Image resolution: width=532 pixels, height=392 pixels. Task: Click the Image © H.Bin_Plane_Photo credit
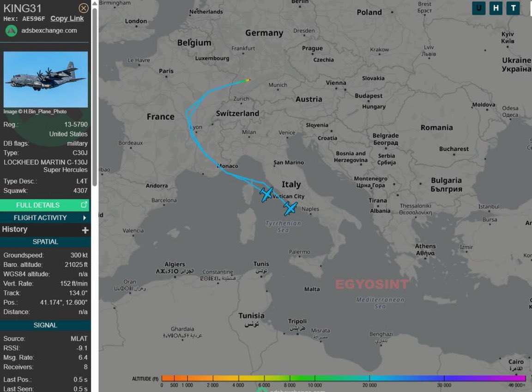click(x=35, y=112)
